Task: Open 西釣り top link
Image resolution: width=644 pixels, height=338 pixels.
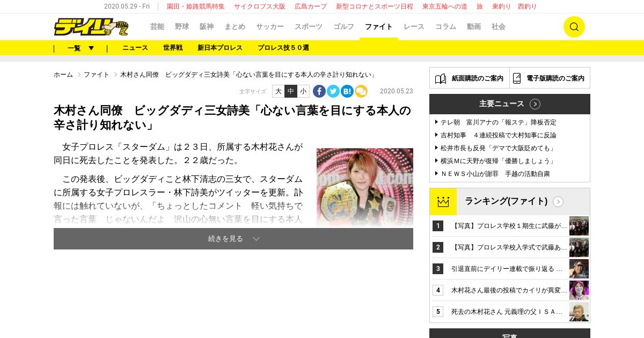Action: click(527, 6)
